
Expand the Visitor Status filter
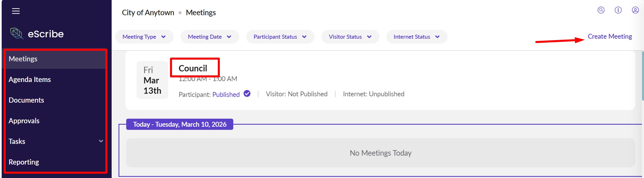350,37
